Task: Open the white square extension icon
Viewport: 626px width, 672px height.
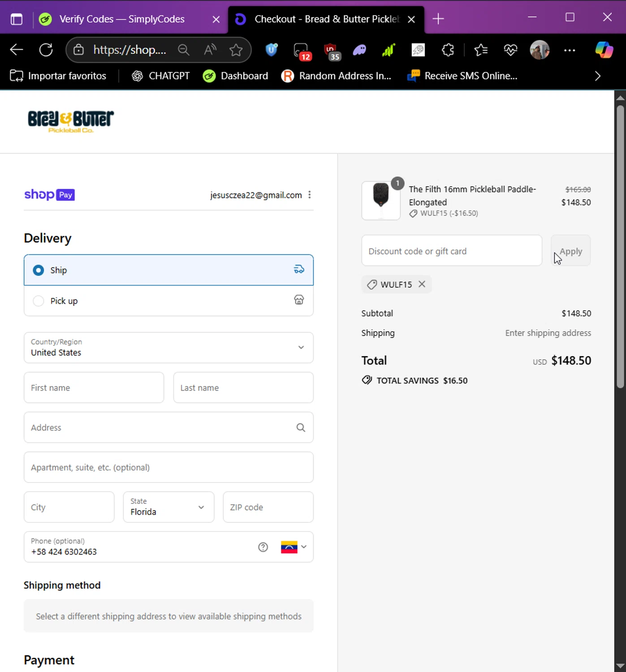Action: (x=418, y=50)
